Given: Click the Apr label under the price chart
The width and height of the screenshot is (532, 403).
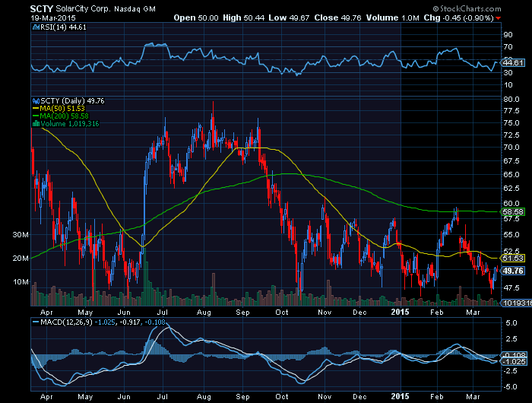Looking at the screenshot, I should click(x=46, y=313).
